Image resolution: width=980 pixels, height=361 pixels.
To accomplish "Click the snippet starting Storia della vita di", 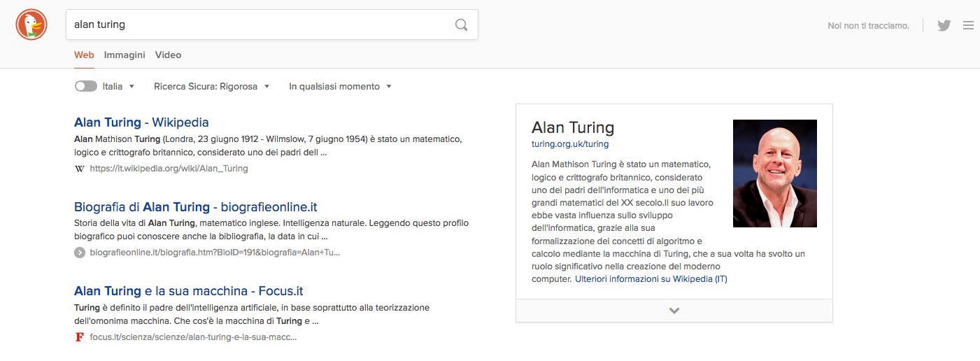I will click(x=271, y=230).
